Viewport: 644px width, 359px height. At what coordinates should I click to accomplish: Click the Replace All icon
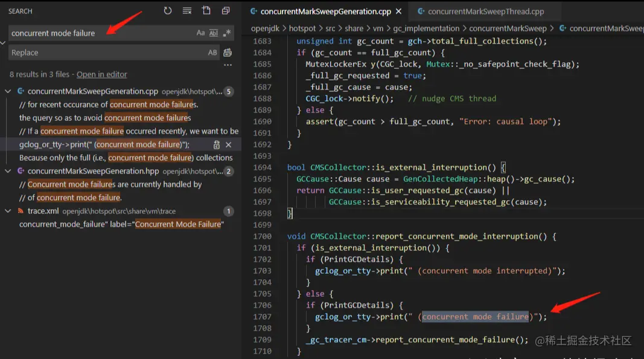tap(228, 53)
